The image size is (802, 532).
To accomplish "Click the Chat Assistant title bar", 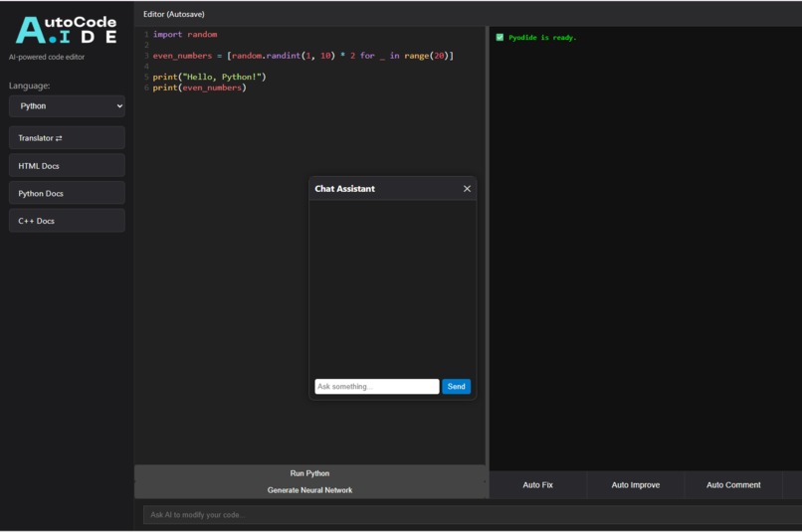I will [392, 189].
